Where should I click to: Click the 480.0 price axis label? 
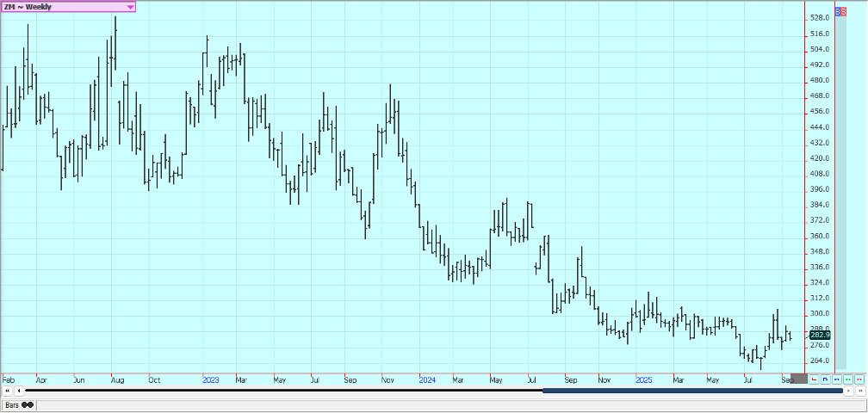(819, 80)
